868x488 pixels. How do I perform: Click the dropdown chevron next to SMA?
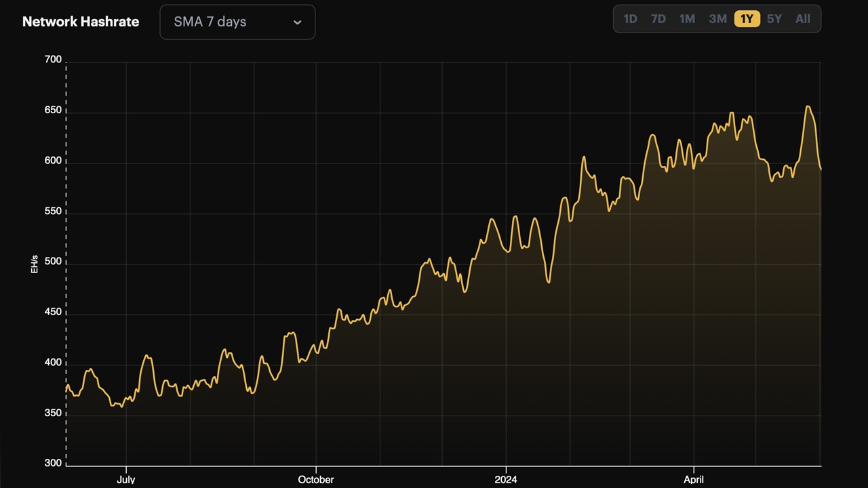[x=297, y=22]
